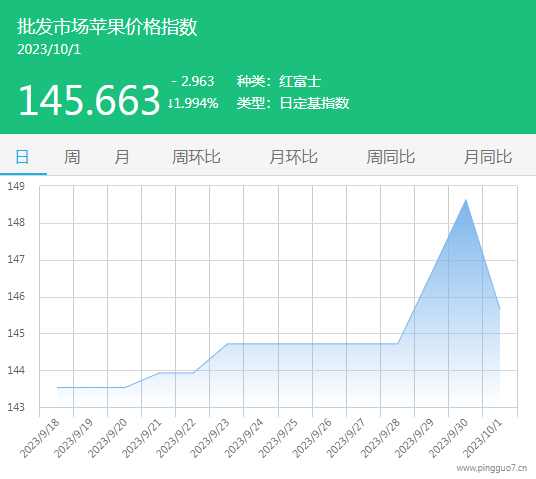The image size is (536, 479).
Task: Click the 145.663 index value
Action: [x=89, y=100]
